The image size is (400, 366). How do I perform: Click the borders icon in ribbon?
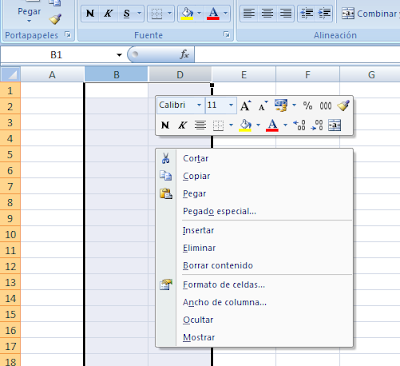coord(156,14)
